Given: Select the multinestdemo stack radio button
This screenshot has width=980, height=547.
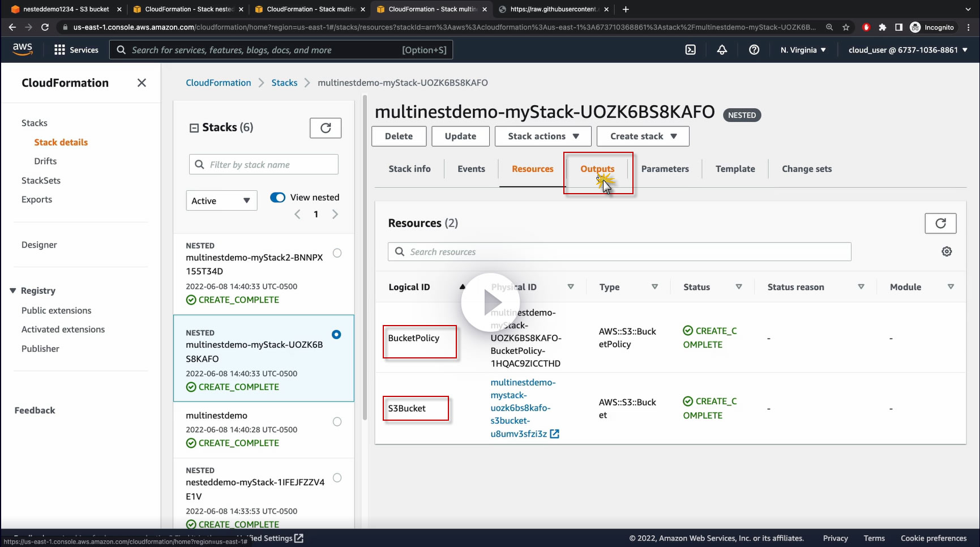Looking at the screenshot, I should tap(337, 422).
